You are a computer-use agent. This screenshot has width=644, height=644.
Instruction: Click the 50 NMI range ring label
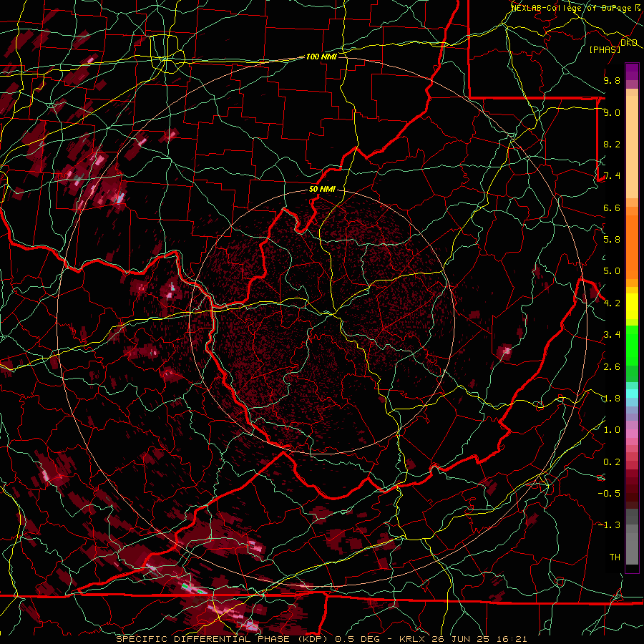pyautogui.click(x=322, y=189)
